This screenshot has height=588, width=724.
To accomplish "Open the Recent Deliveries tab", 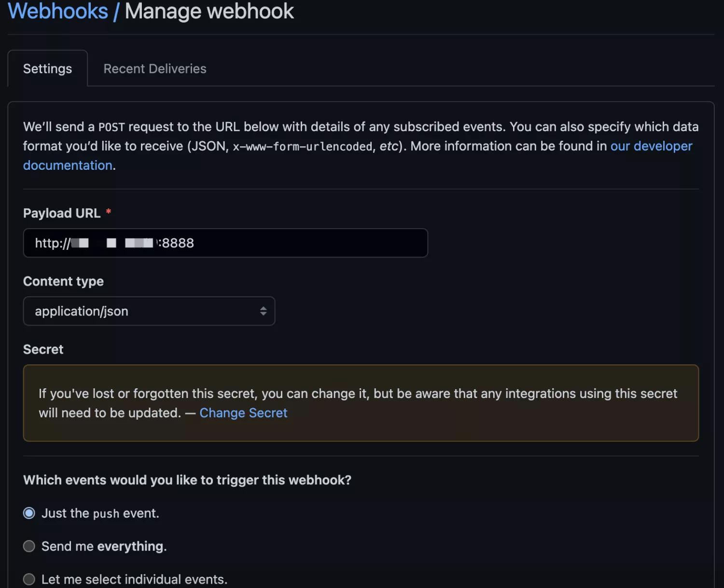I will [154, 69].
